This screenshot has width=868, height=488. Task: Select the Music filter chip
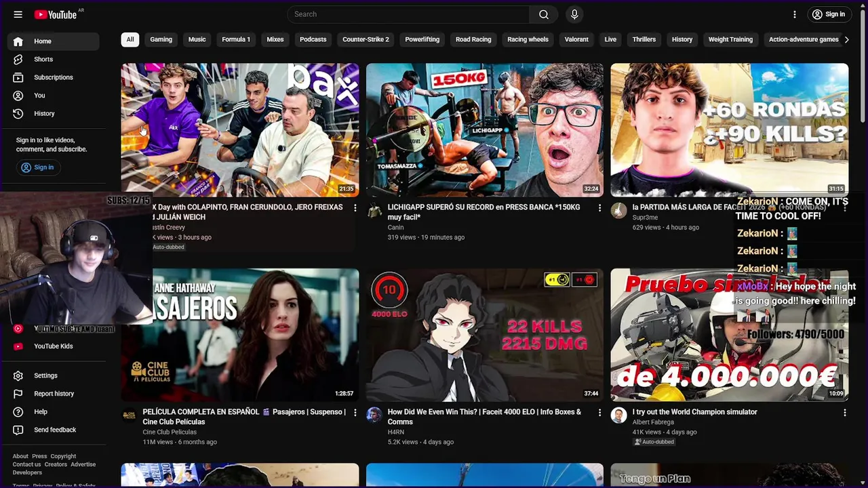click(x=197, y=39)
